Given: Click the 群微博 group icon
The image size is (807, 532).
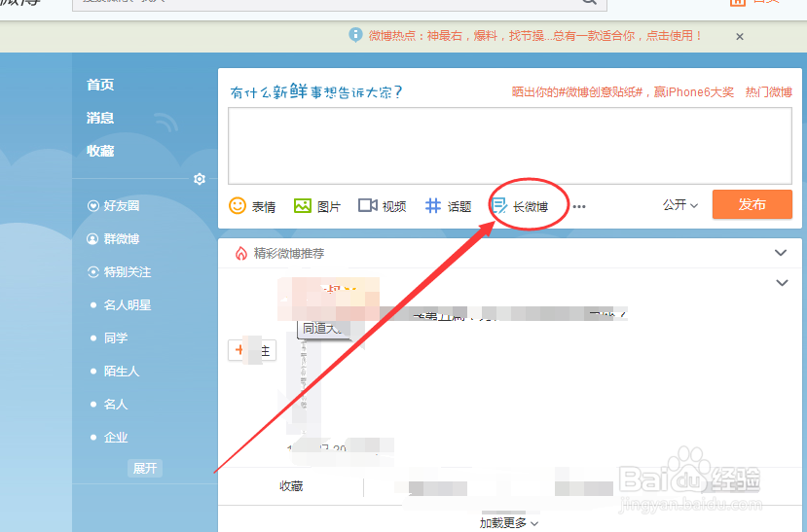Looking at the screenshot, I should [x=92, y=239].
